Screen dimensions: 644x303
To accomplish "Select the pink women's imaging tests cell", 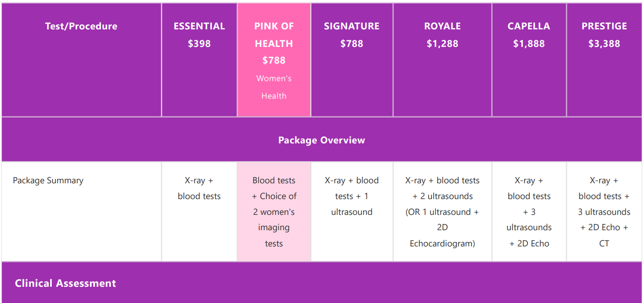I will pos(274,212).
